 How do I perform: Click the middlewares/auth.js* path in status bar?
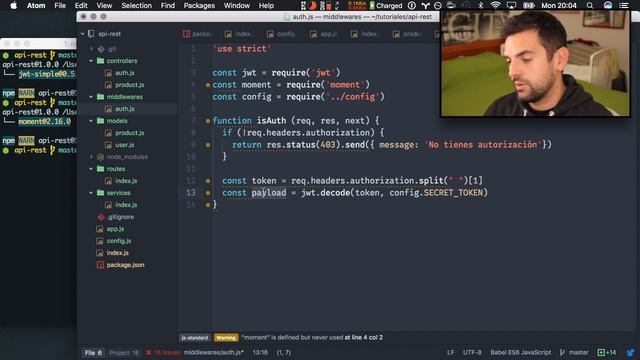[x=213, y=352]
